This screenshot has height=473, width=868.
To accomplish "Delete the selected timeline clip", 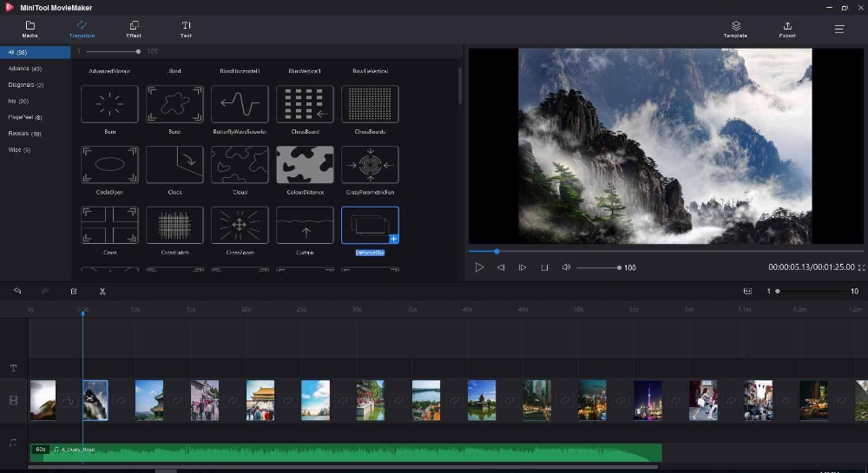I will tap(74, 291).
